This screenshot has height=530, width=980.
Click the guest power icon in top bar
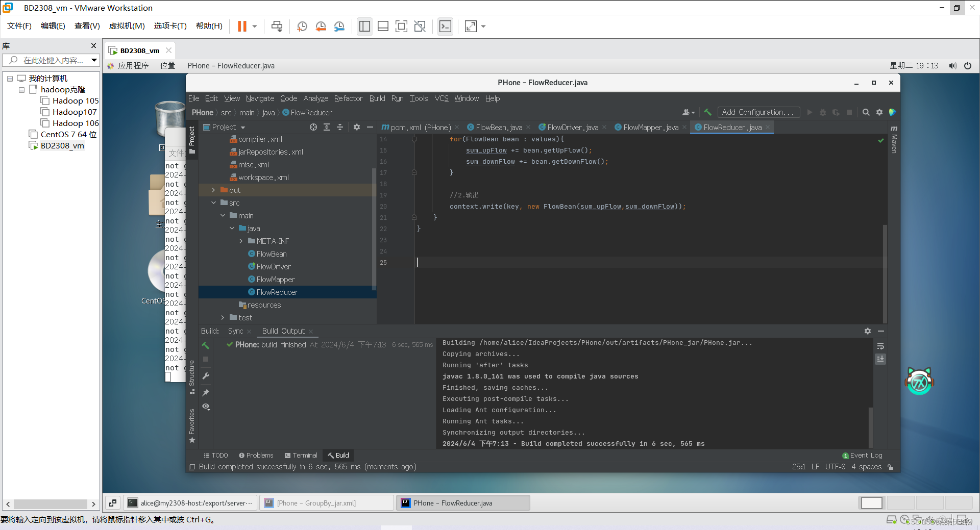(x=968, y=66)
